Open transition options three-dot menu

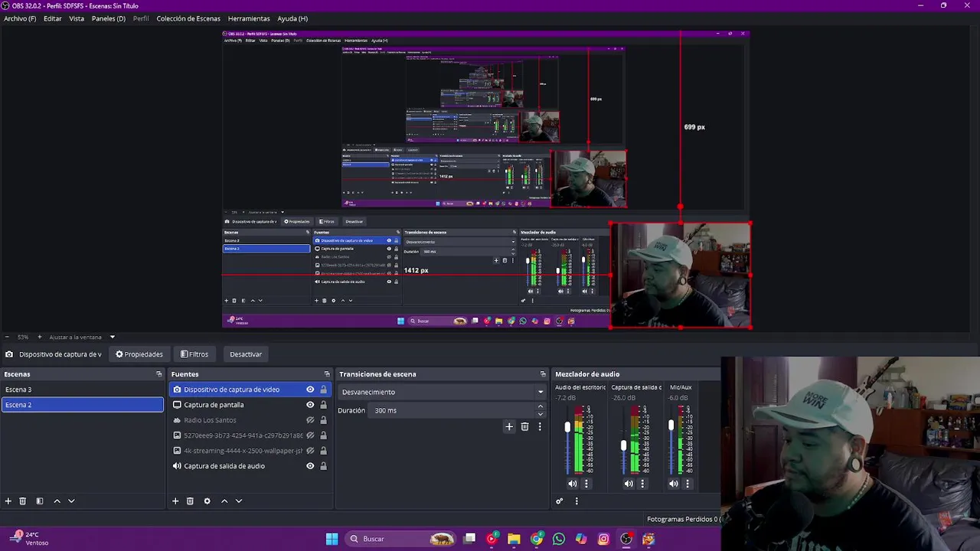540,426
